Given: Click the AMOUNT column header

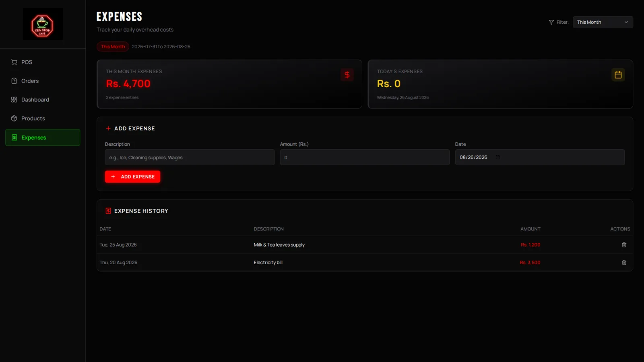Looking at the screenshot, I should [530, 229].
